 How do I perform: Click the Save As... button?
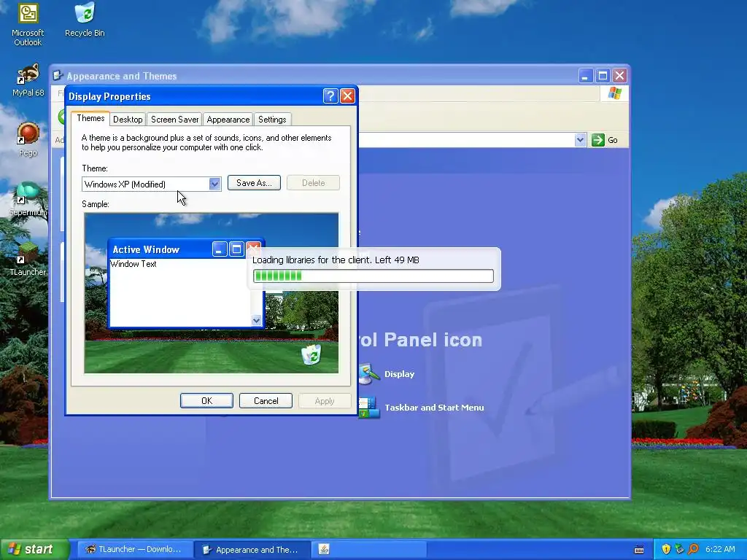click(x=254, y=183)
